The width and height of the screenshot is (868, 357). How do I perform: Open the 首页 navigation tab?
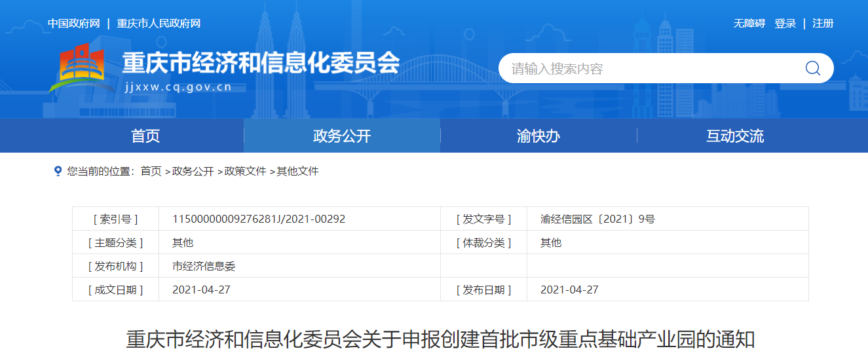(x=145, y=136)
